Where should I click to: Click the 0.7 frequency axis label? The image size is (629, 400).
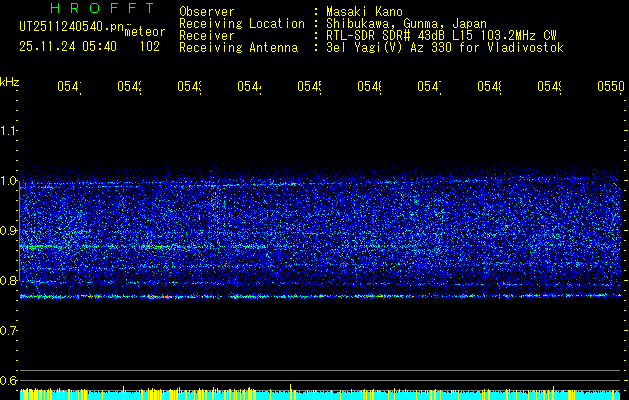pyautogui.click(x=8, y=331)
